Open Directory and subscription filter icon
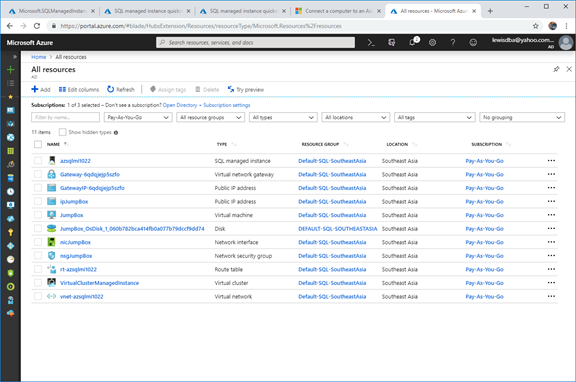 [x=392, y=43]
